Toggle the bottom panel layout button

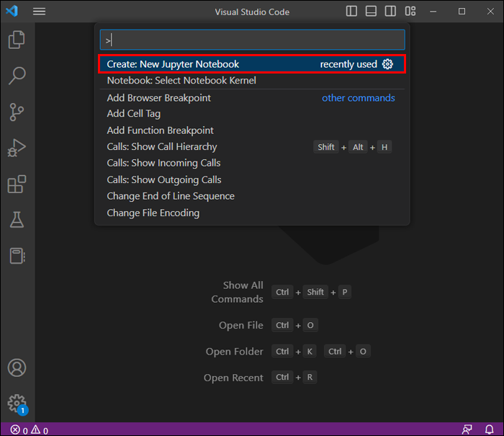[371, 12]
